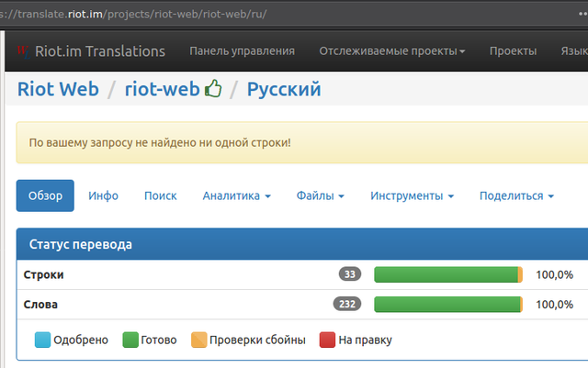This screenshot has width=588, height=368.
Task: Click the red На правку legend swatch
Action: point(327,340)
